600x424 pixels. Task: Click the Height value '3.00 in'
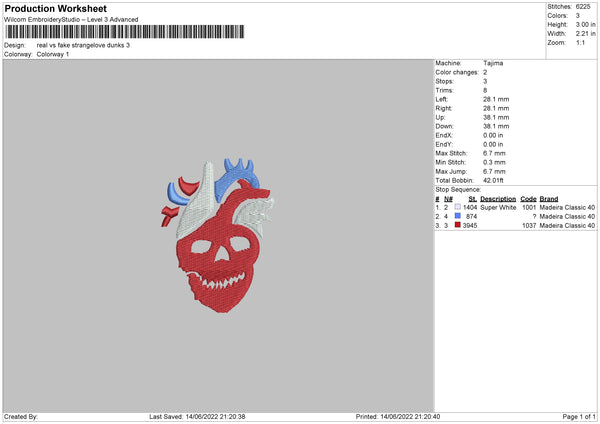585,24
